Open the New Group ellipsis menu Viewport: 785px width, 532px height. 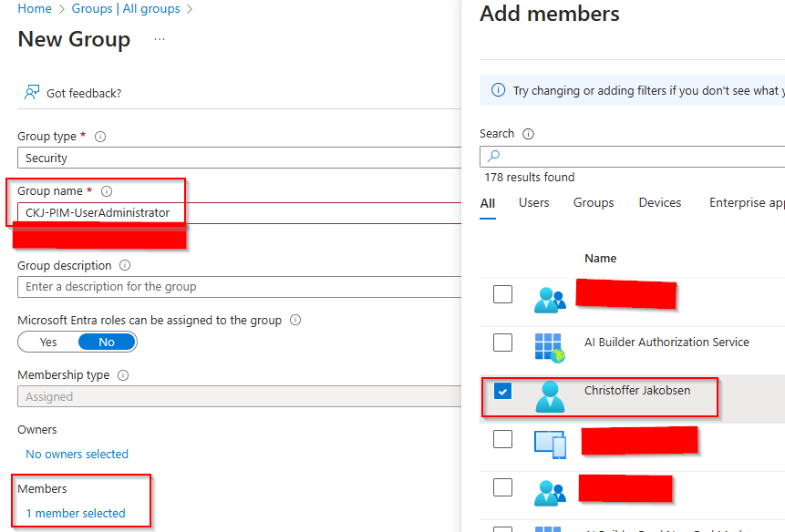tap(160, 40)
